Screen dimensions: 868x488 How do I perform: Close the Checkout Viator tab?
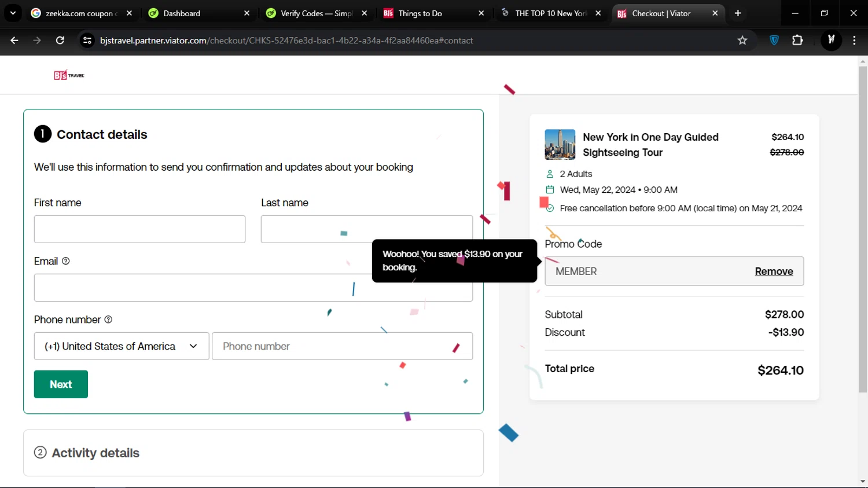tap(715, 13)
